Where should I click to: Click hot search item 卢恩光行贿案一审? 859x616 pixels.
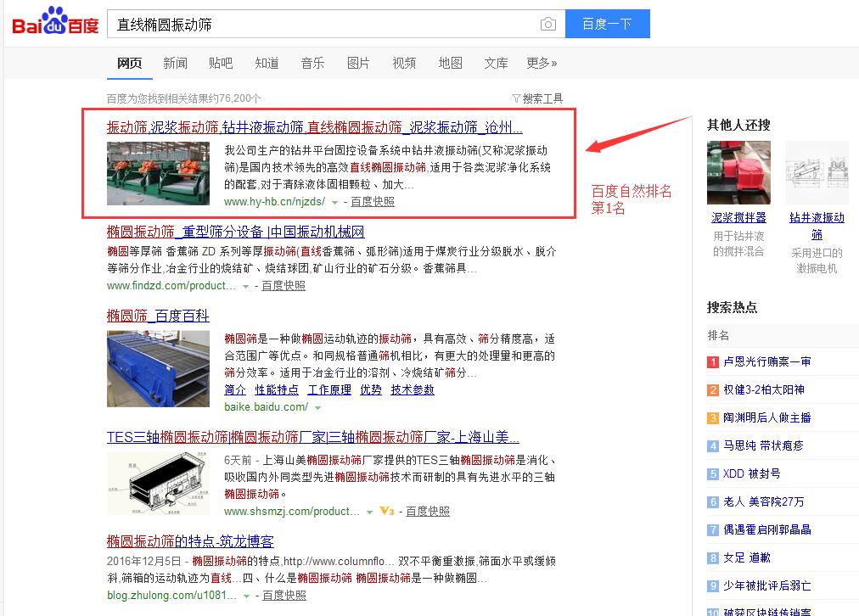(766, 361)
